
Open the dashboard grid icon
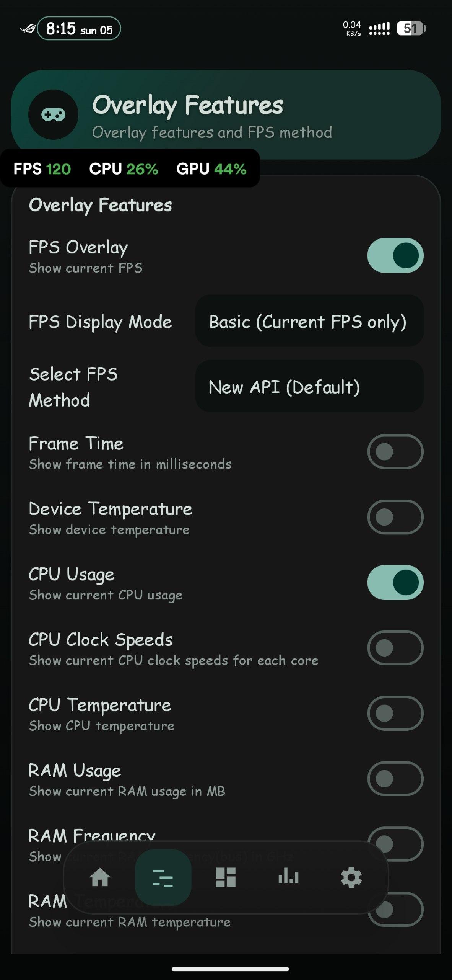pos(226,877)
